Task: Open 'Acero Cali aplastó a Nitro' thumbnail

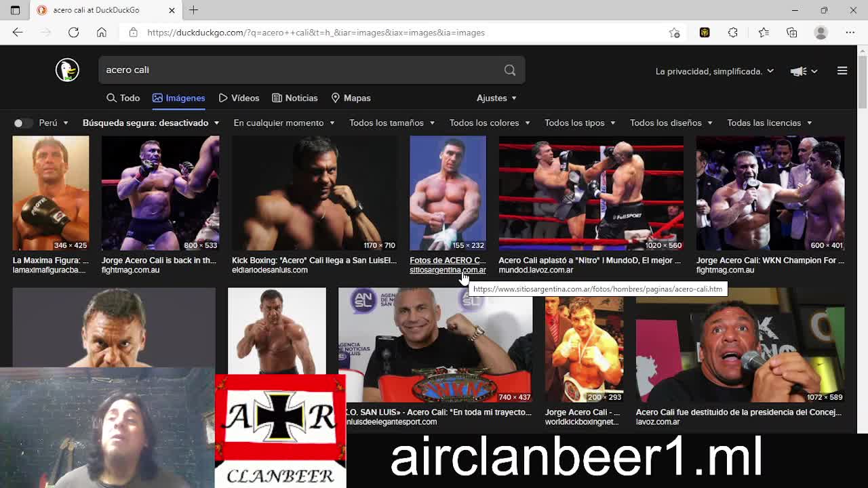Action: pyautogui.click(x=591, y=193)
